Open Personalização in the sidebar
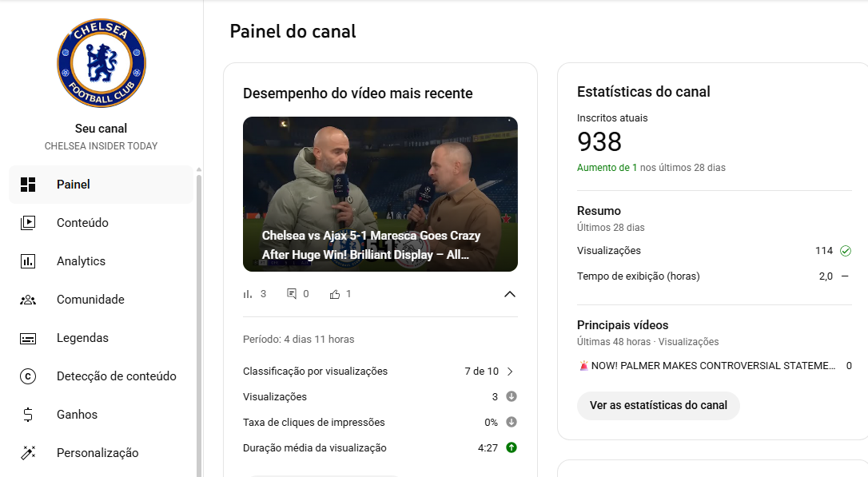This screenshot has width=868, height=477. [x=102, y=453]
